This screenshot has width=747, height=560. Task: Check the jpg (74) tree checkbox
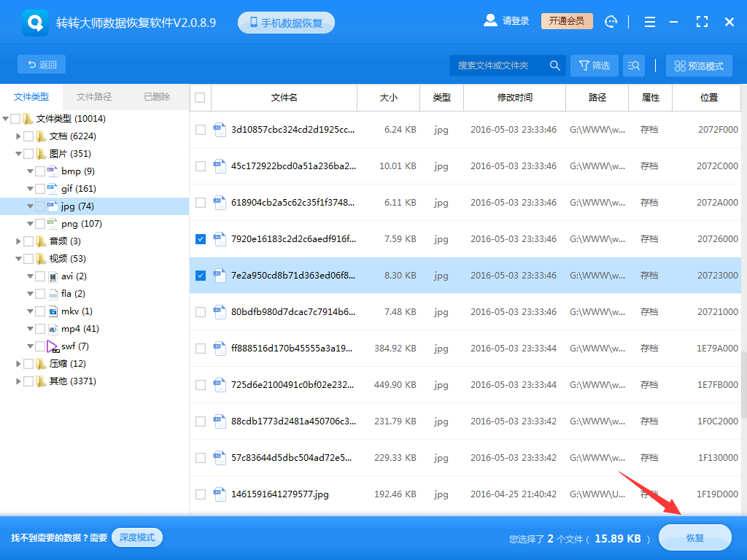coord(39,206)
